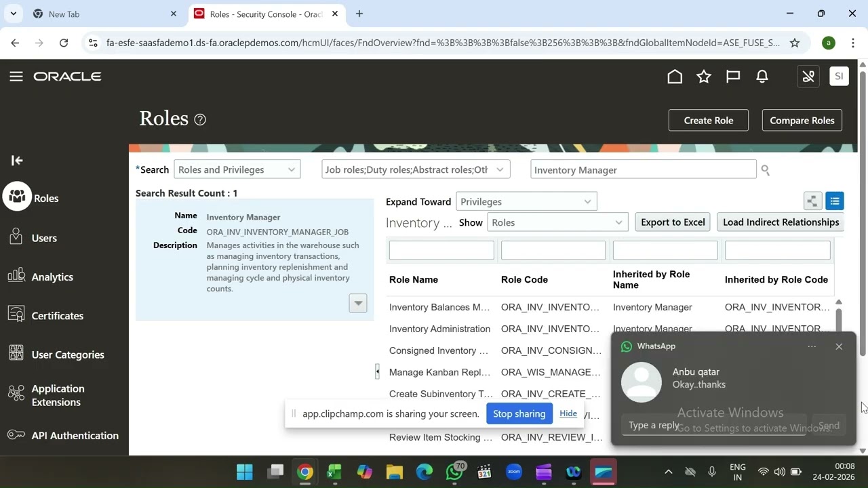The height and width of the screenshot is (488, 868).
Task: Sort by the Role Name column header
Action: [x=414, y=279]
